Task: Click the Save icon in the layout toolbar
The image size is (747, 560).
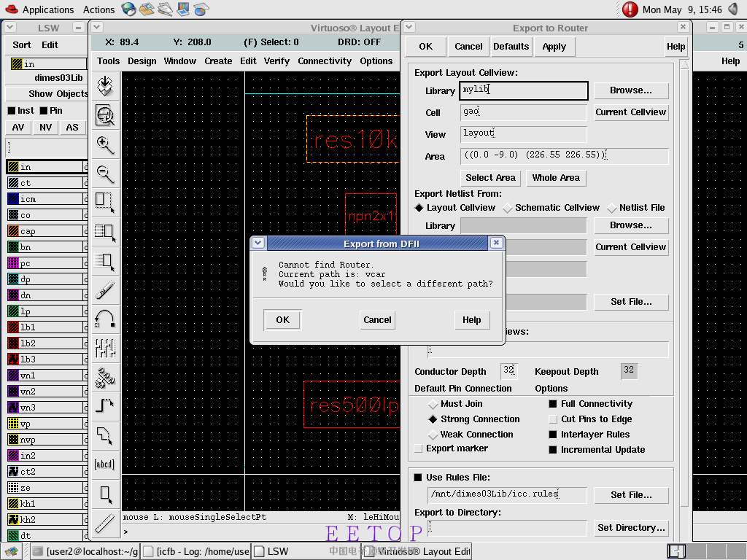Action: [x=105, y=87]
